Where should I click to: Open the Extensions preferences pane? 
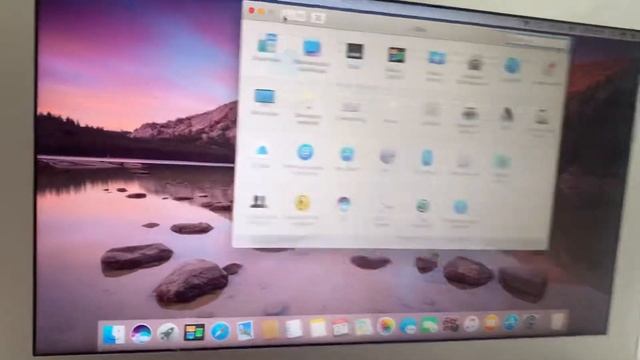pyautogui.click(x=464, y=161)
